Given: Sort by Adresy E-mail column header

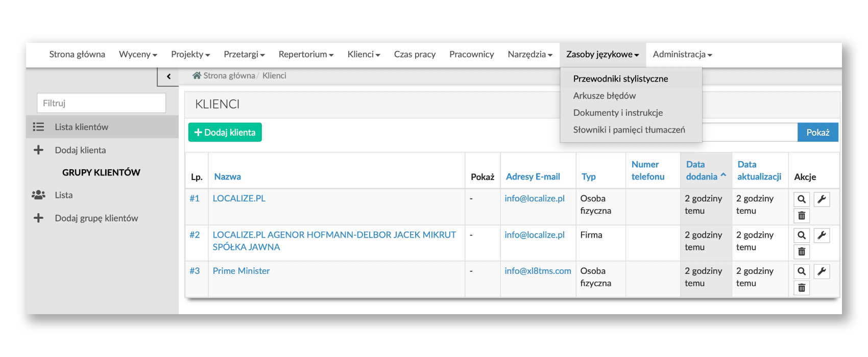Looking at the screenshot, I should coord(533,176).
